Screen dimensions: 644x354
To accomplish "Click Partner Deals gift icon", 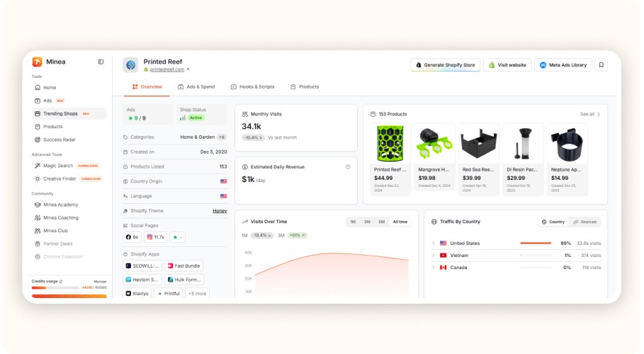I will click(38, 244).
